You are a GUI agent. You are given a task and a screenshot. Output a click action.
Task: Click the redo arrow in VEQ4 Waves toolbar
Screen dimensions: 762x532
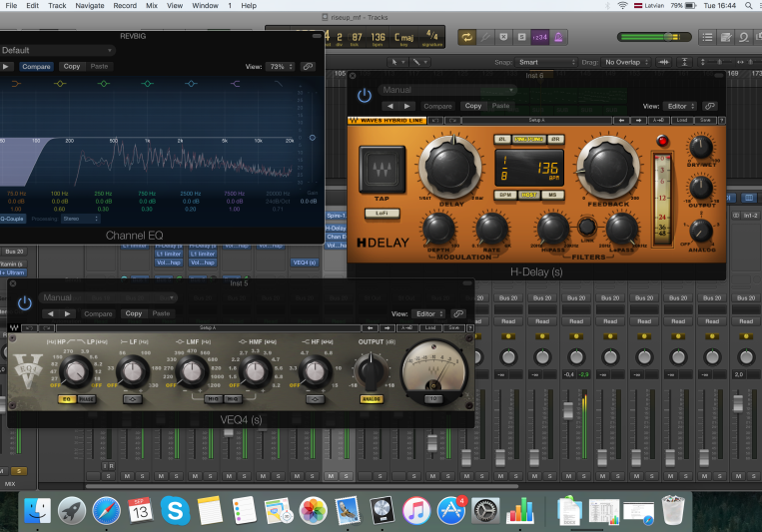46,328
